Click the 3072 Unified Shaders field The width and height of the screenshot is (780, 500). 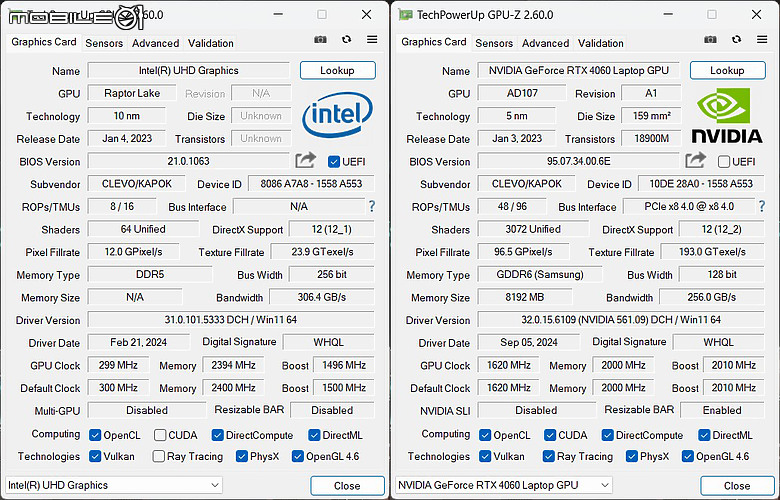(533, 229)
